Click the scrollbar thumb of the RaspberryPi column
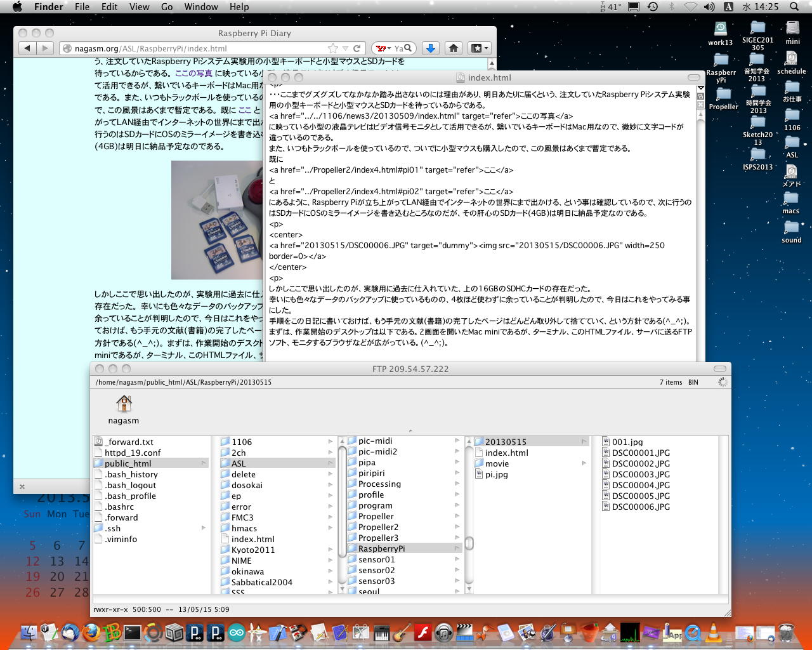The height and width of the screenshot is (650, 812). click(469, 543)
